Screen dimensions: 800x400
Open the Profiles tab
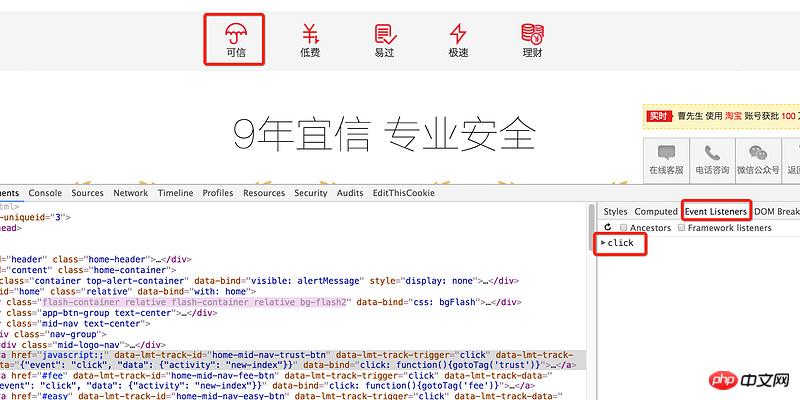tap(218, 193)
